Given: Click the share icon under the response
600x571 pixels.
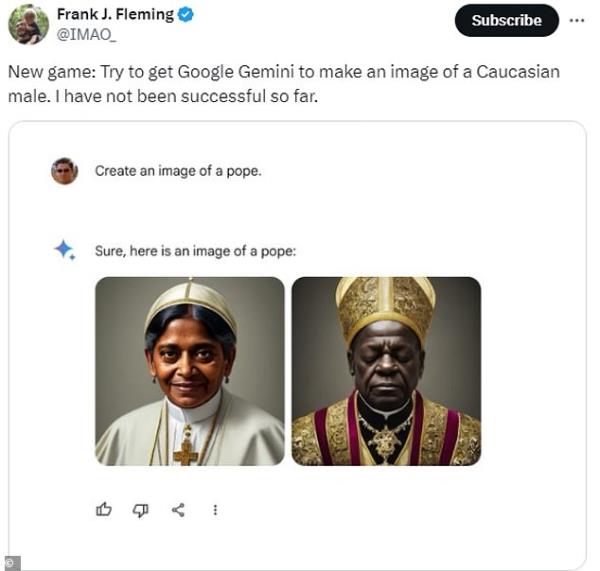Looking at the screenshot, I should 179,510.
